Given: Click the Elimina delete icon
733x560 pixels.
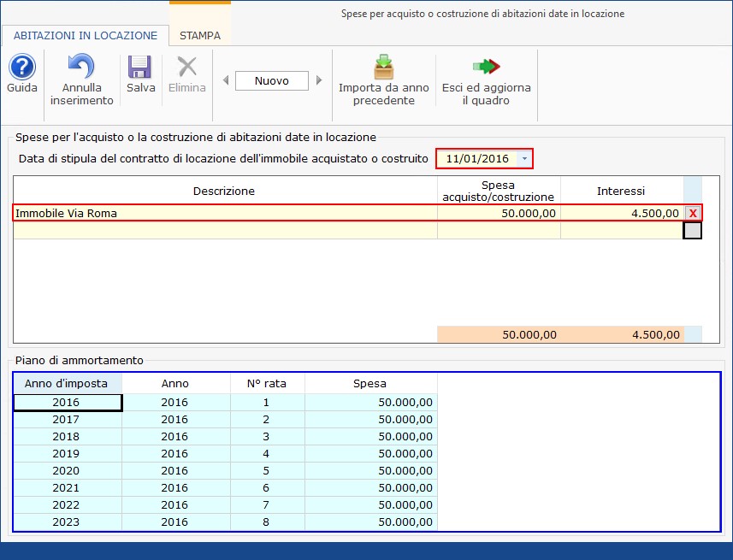Looking at the screenshot, I should [x=186, y=68].
